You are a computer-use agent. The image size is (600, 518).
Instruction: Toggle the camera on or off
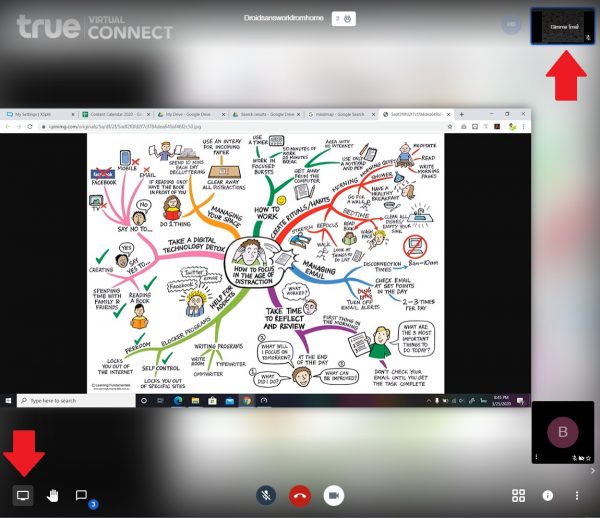334,495
